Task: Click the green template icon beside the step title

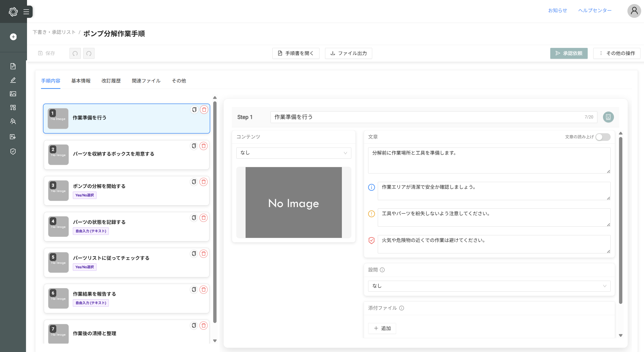Action: [x=608, y=117]
